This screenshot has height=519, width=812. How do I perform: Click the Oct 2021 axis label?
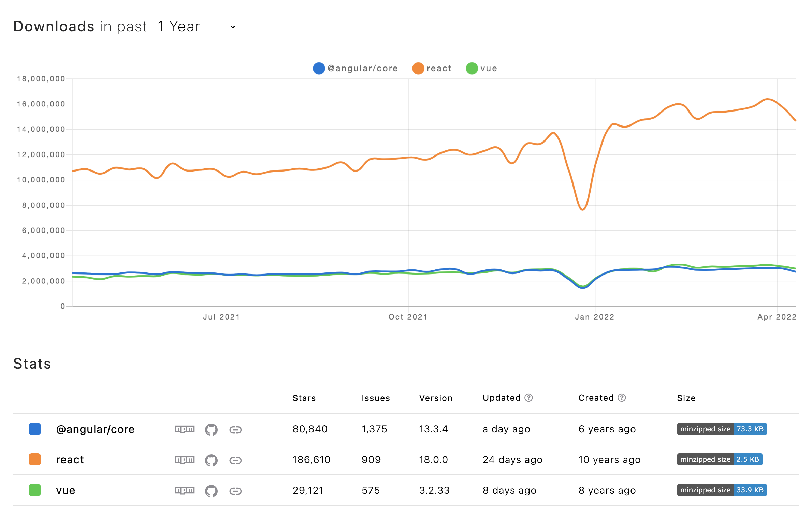pyautogui.click(x=408, y=317)
